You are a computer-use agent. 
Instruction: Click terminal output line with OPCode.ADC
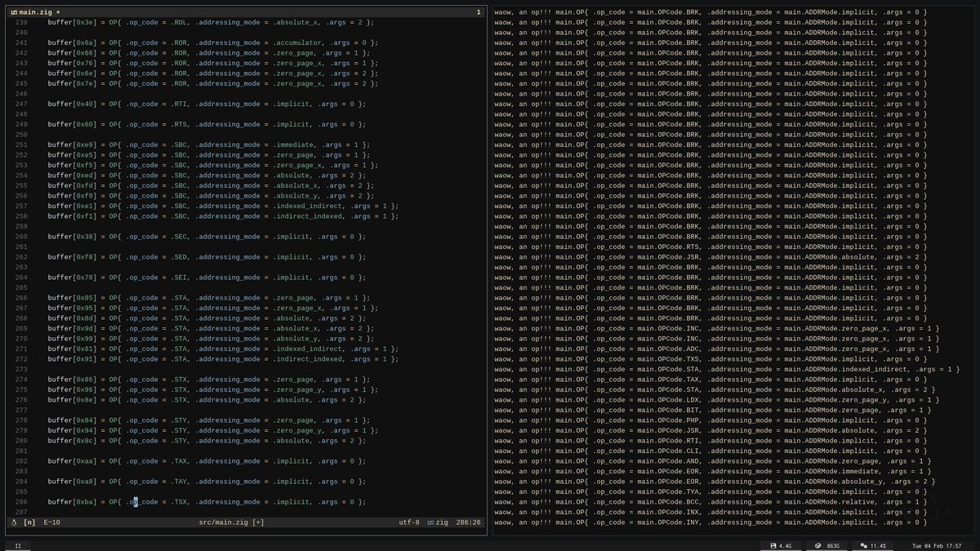click(717, 349)
